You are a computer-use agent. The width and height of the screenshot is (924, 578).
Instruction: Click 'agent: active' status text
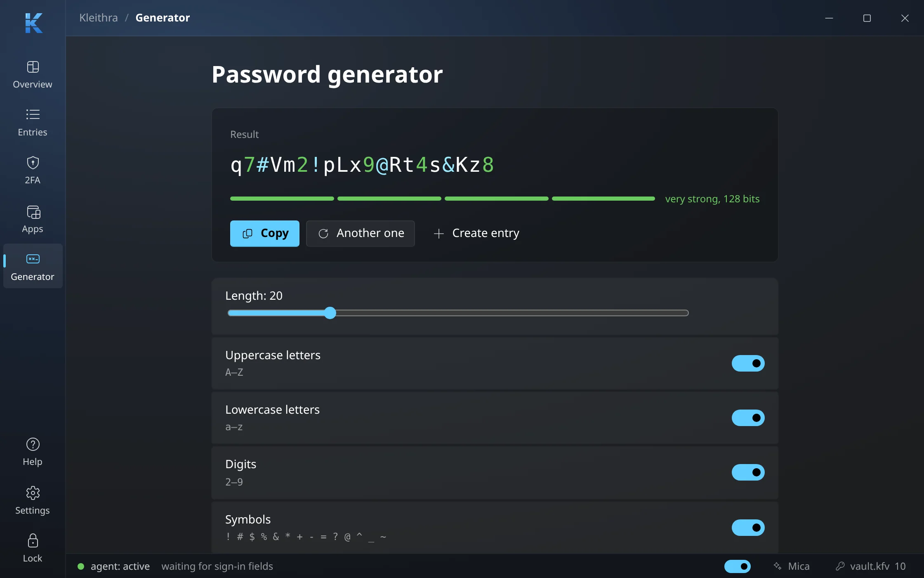120,566
